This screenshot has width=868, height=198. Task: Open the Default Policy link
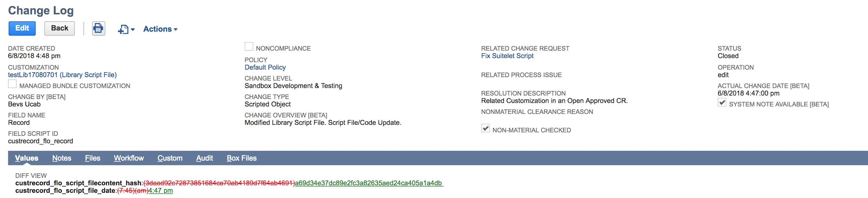click(x=265, y=67)
